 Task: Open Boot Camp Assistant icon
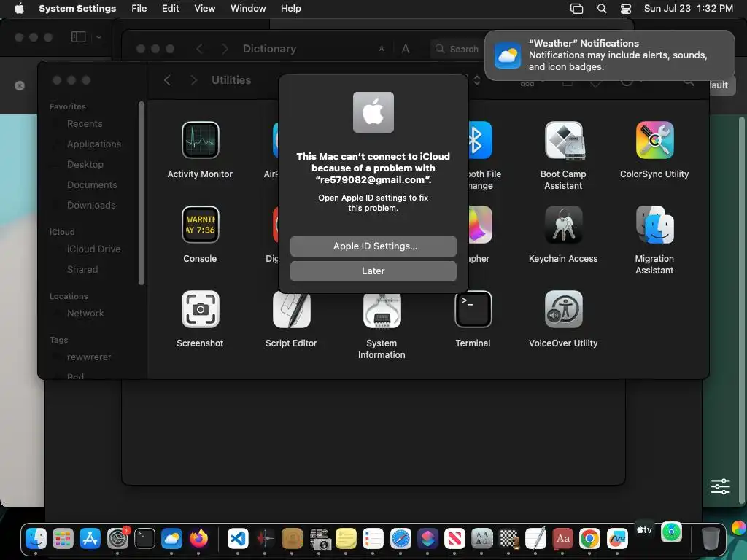(565, 140)
